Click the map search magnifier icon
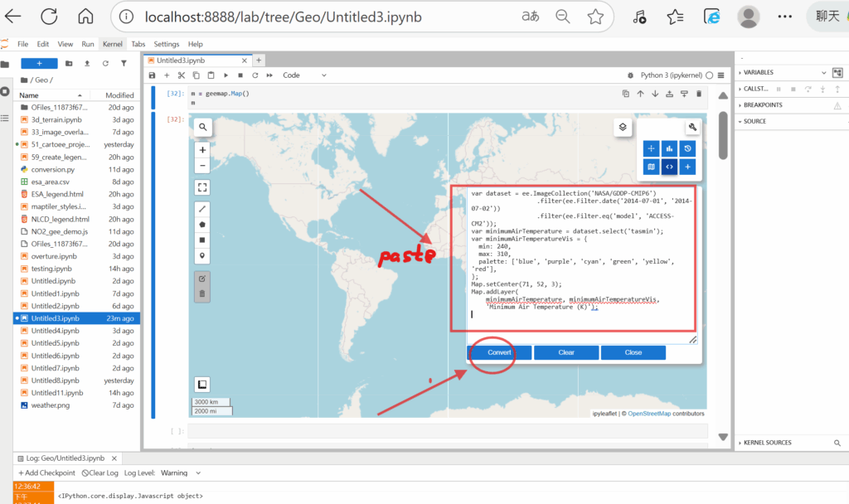The height and width of the screenshot is (504, 849). coord(202,127)
